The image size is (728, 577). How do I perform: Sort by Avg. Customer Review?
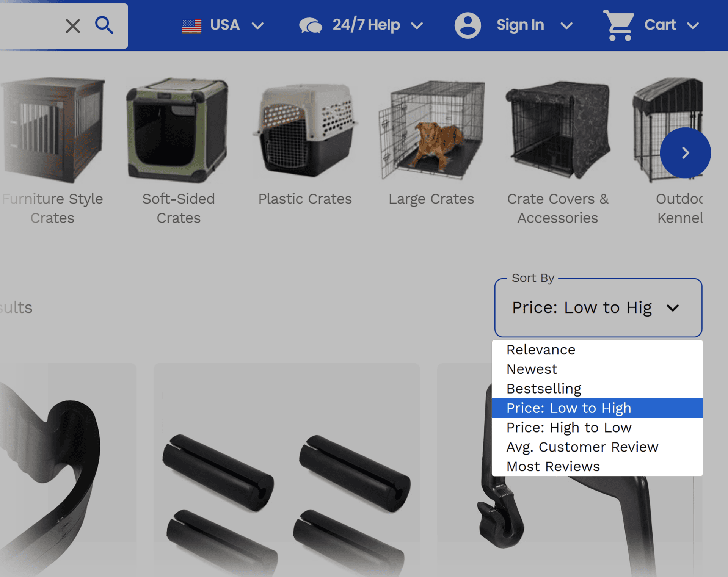coord(582,447)
